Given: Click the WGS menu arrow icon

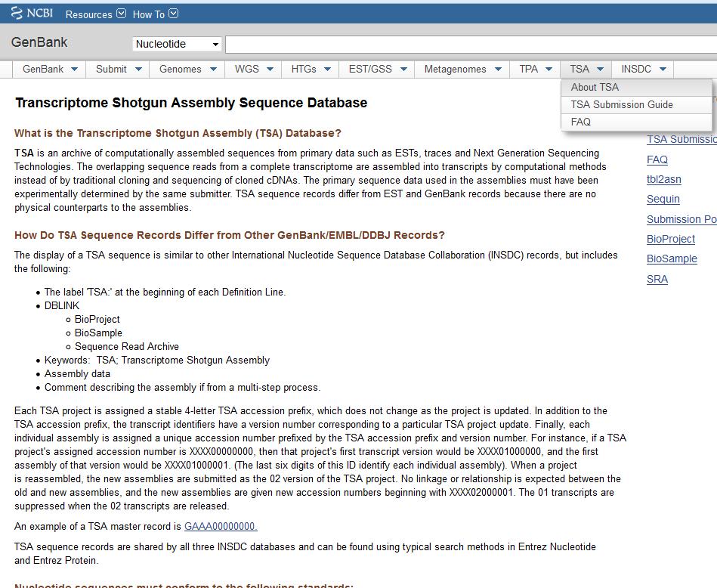Looking at the screenshot, I should click(270, 70).
